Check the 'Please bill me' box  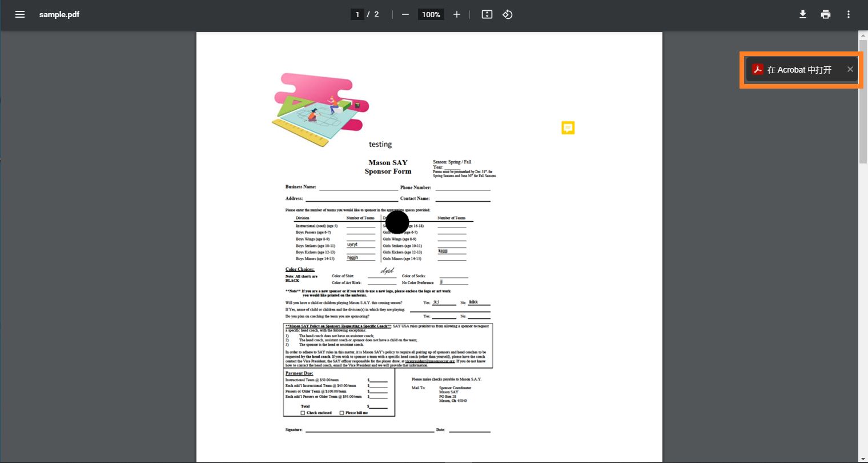[341, 413]
